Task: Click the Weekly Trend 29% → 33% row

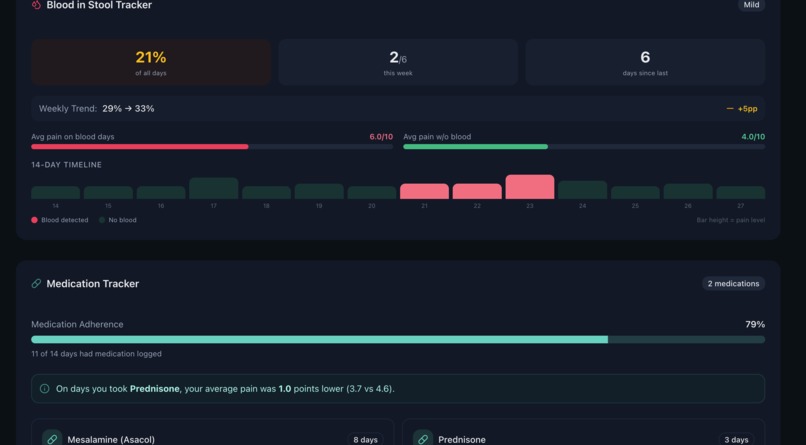Action: point(398,108)
